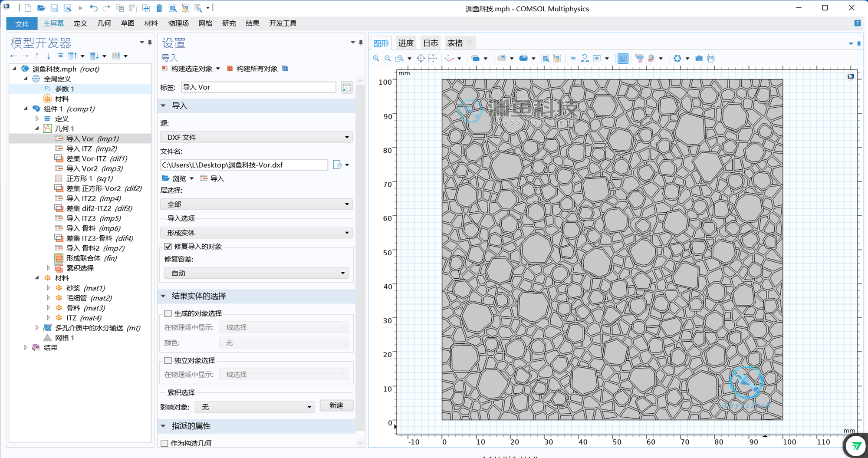
Task: Click the 浏览 browse button
Action: pyautogui.click(x=174, y=178)
